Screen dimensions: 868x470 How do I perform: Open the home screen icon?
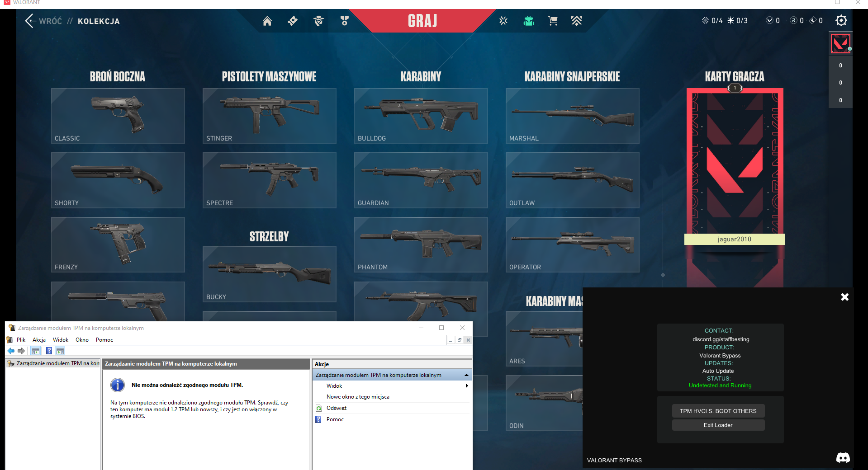point(267,21)
